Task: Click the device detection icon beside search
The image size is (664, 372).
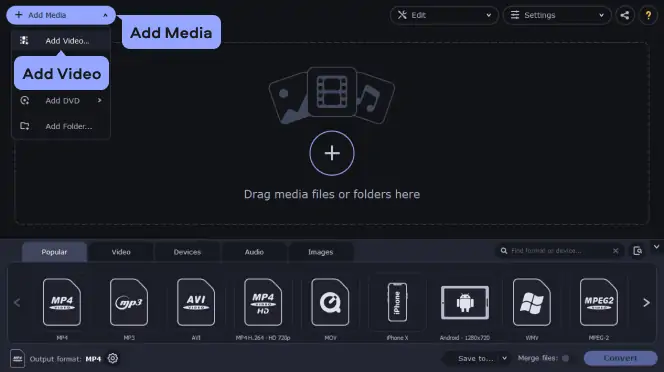Action: (x=637, y=251)
